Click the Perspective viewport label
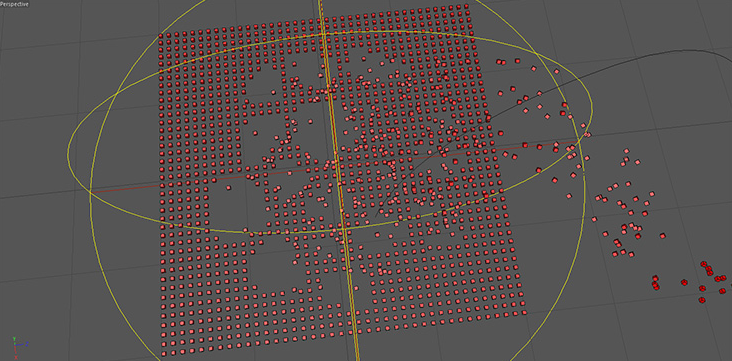The image size is (732, 361). [x=14, y=4]
